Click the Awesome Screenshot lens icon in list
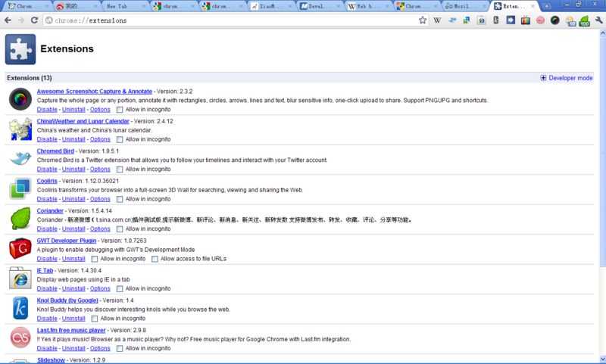606x364 pixels. pyautogui.click(x=20, y=99)
